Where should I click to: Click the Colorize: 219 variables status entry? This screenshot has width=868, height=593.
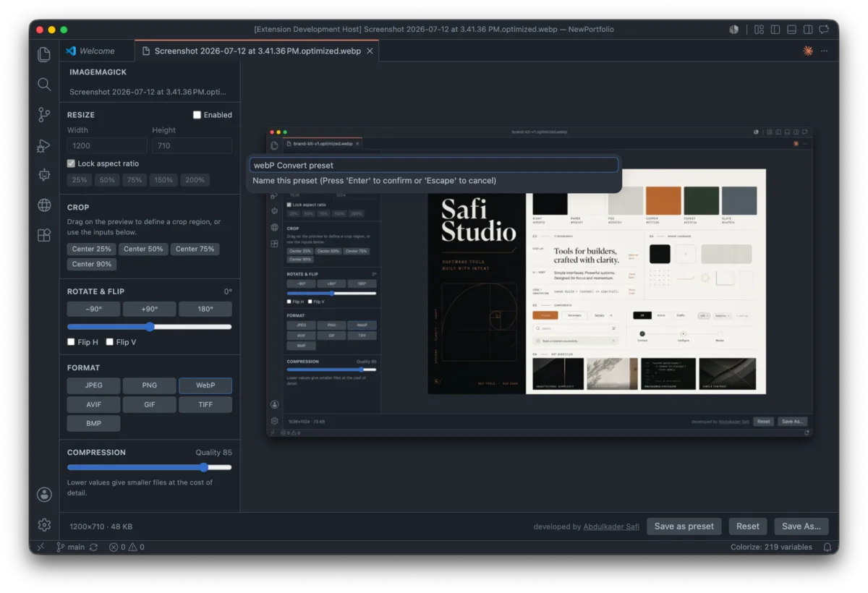pyautogui.click(x=771, y=547)
